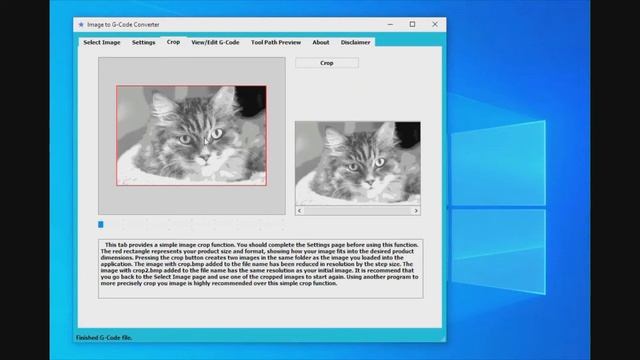The height and width of the screenshot is (360, 640).
Task: Click the left scroll arrow under preview image
Action: [x=300, y=211]
